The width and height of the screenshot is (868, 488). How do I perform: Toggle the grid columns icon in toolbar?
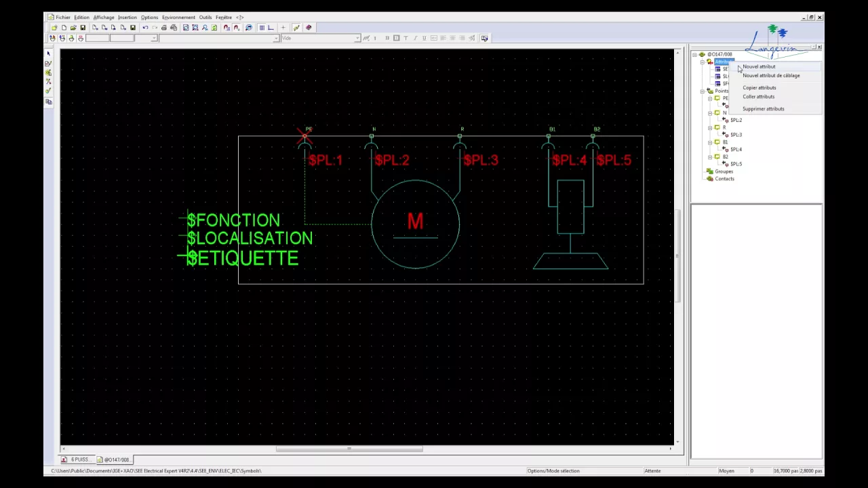click(262, 28)
